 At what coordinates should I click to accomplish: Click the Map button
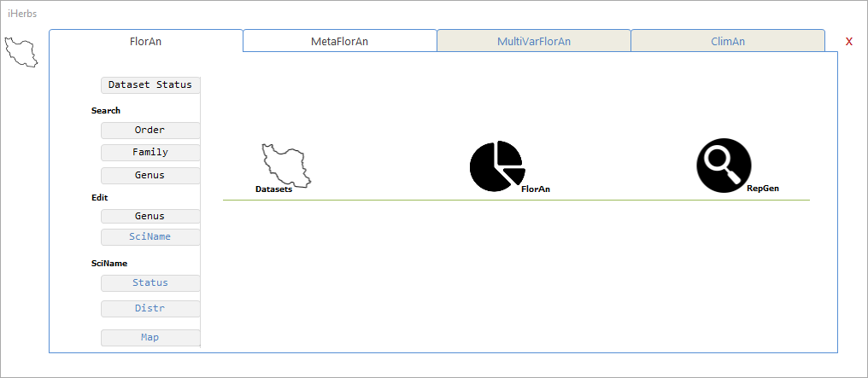[x=150, y=338]
